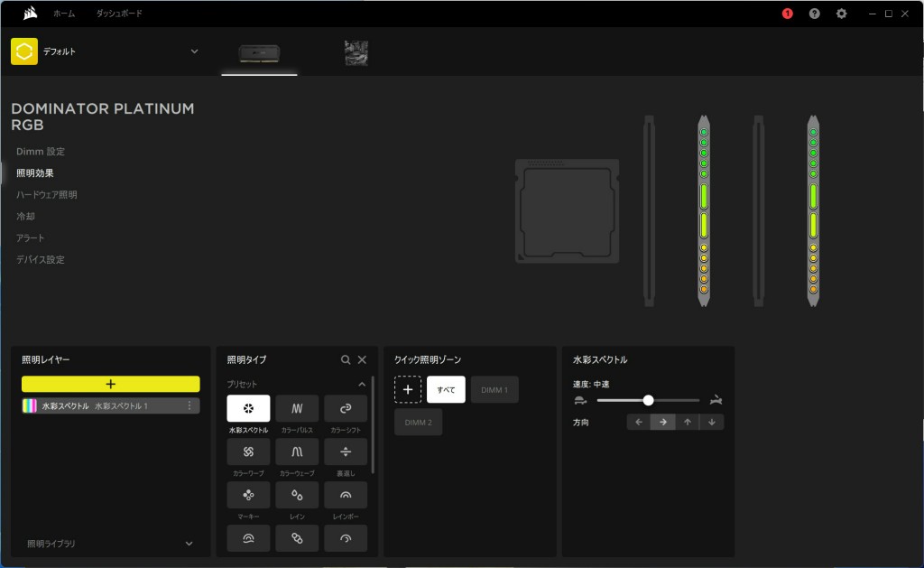924x568 pixels.
Task: Open the settings gear icon
Action: coord(842,14)
